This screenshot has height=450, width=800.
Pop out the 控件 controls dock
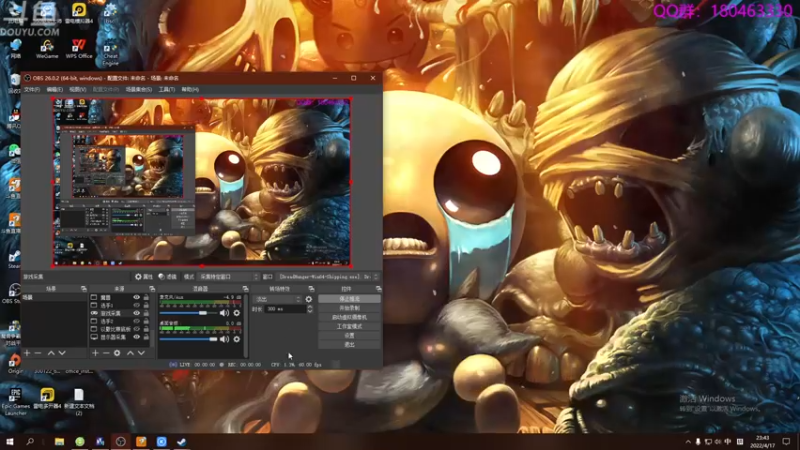[x=378, y=289]
